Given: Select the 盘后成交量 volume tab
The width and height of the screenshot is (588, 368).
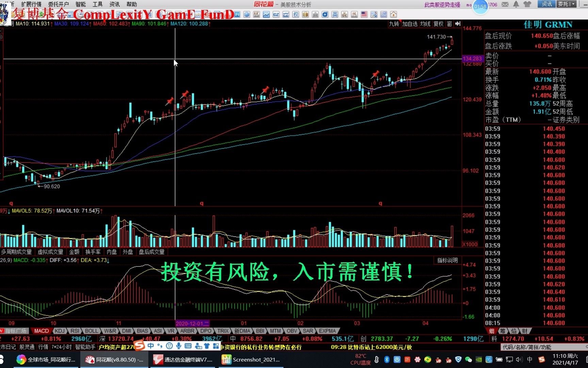Looking at the screenshot, I should pos(152,252).
